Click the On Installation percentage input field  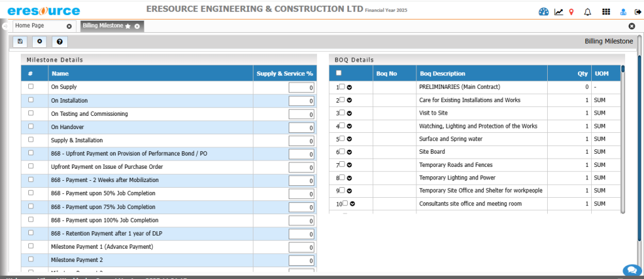[x=301, y=101]
